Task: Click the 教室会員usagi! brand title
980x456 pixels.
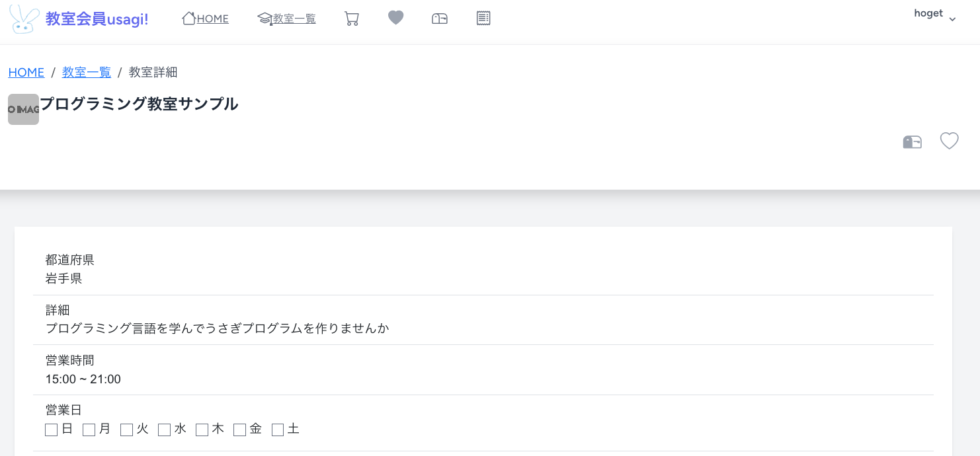Action: tap(97, 19)
